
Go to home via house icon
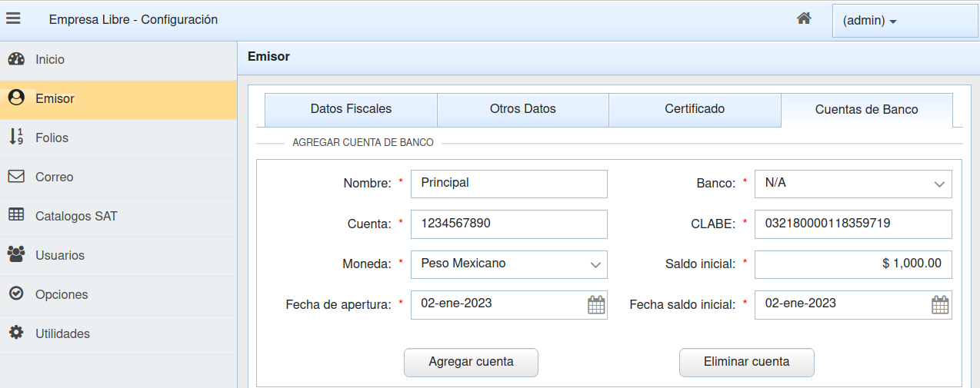pos(804,18)
